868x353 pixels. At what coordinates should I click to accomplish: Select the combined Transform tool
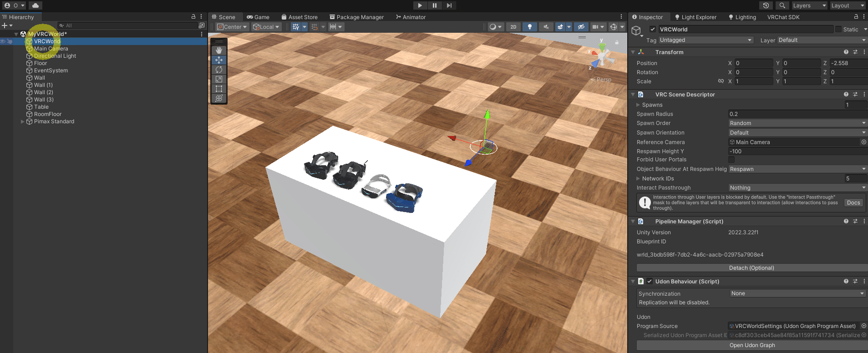[x=219, y=98]
